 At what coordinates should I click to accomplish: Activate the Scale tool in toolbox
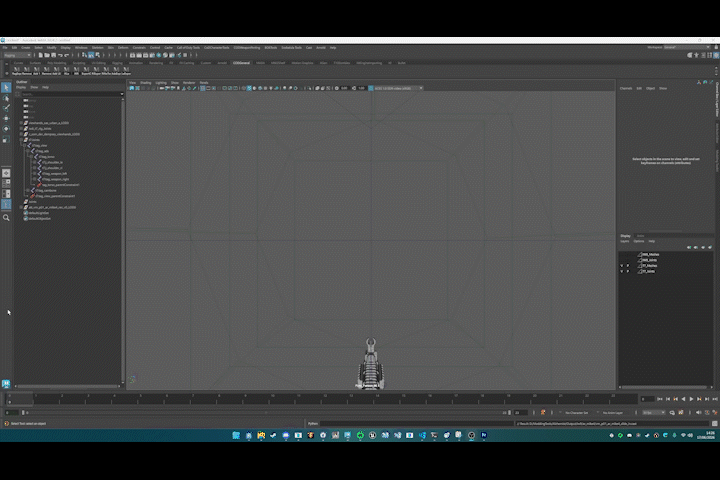click(6, 139)
